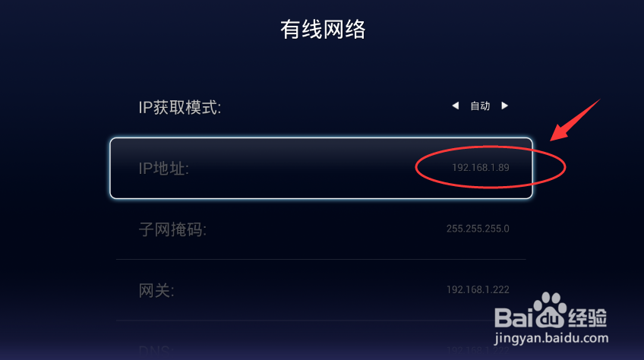
Task: Click subnet mask value 255.255.255.0
Action: (x=478, y=229)
